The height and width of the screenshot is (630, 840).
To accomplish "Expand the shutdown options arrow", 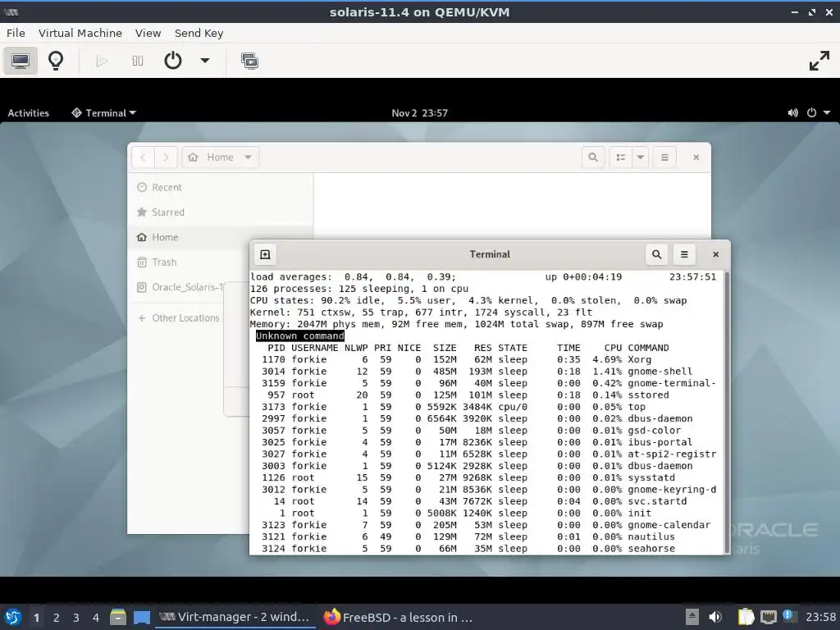I will point(204,61).
